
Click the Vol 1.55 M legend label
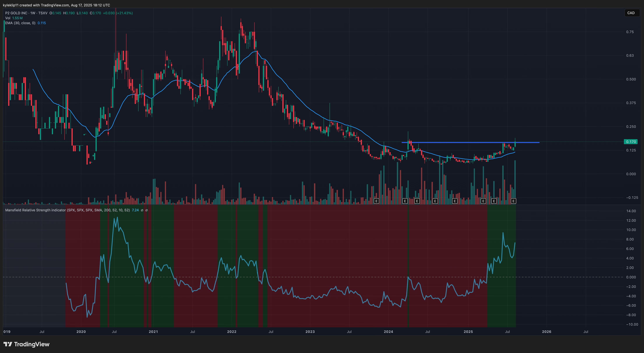click(14, 18)
